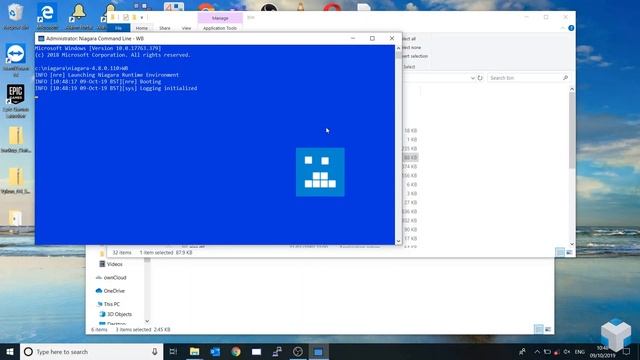This screenshot has height=360, width=640.
Task: Click the navigation pane scroll down arrow
Action: coord(147,321)
